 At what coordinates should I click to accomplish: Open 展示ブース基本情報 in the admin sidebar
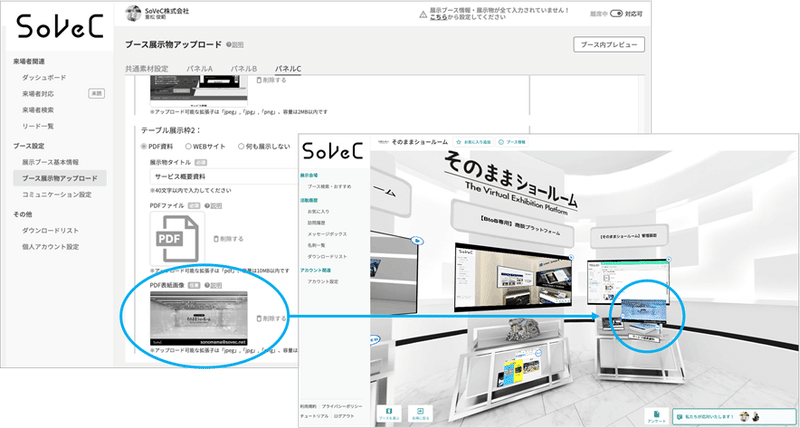(x=51, y=162)
